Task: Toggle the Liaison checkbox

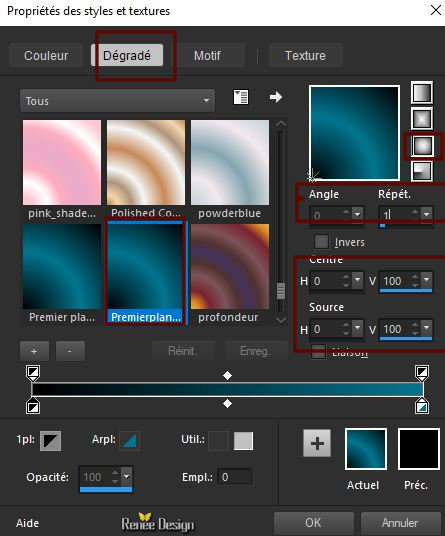Action: click(x=319, y=352)
